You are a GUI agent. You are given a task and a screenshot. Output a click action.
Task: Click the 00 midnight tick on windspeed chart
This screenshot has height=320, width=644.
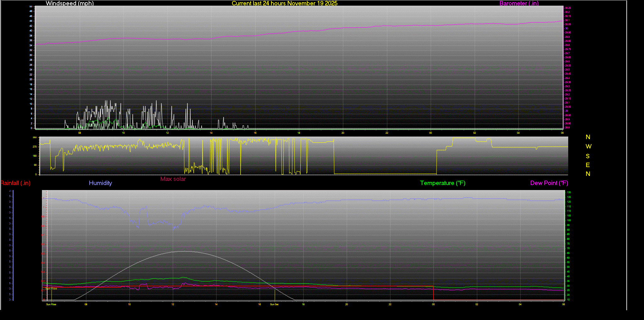click(430, 133)
